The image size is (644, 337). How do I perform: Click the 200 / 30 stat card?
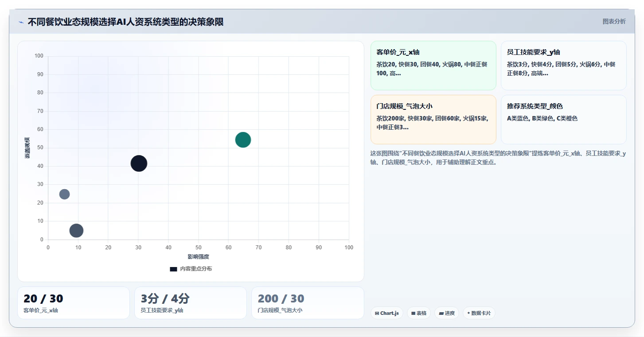308,303
